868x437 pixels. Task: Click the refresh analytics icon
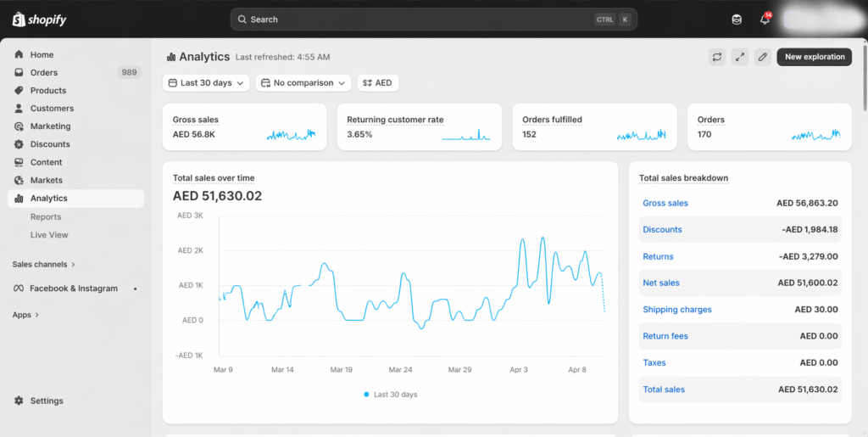(717, 57)
